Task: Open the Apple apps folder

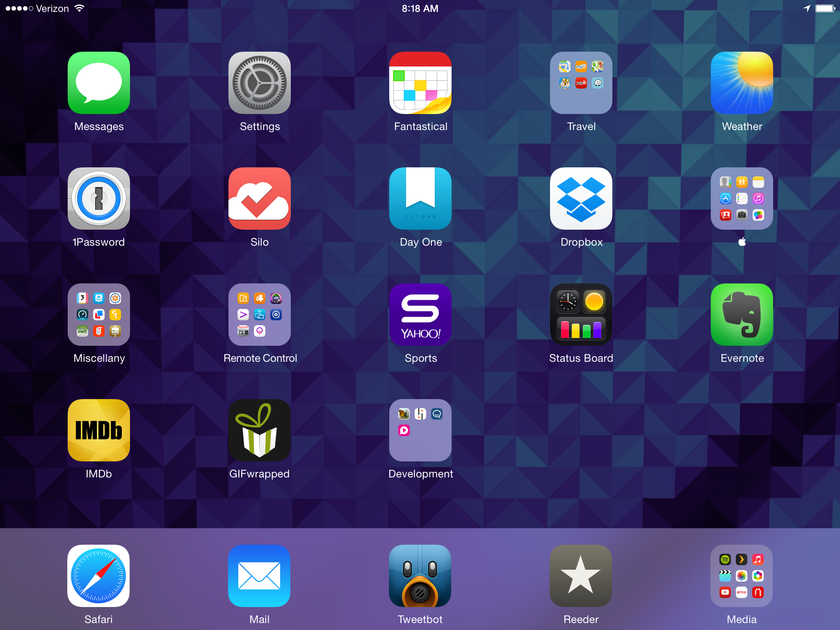Action: 742,199
